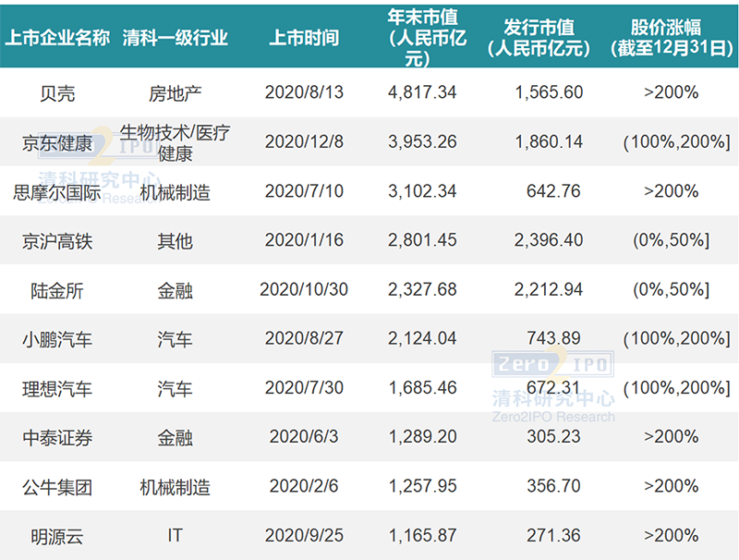Click (100%,200%] in the 京东健康 row
Screen dimensions: 739x560
(677, 142)
